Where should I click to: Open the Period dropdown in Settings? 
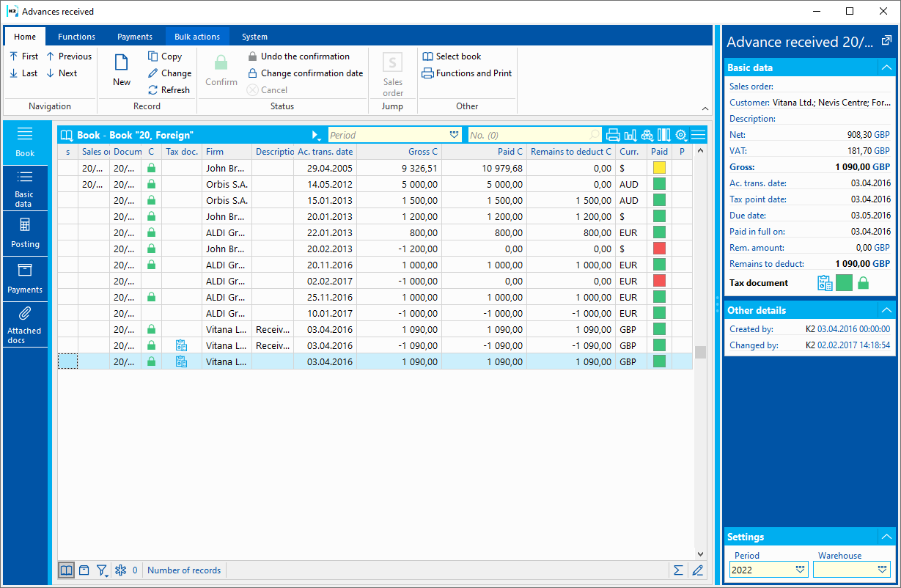(x=800, y=570)
